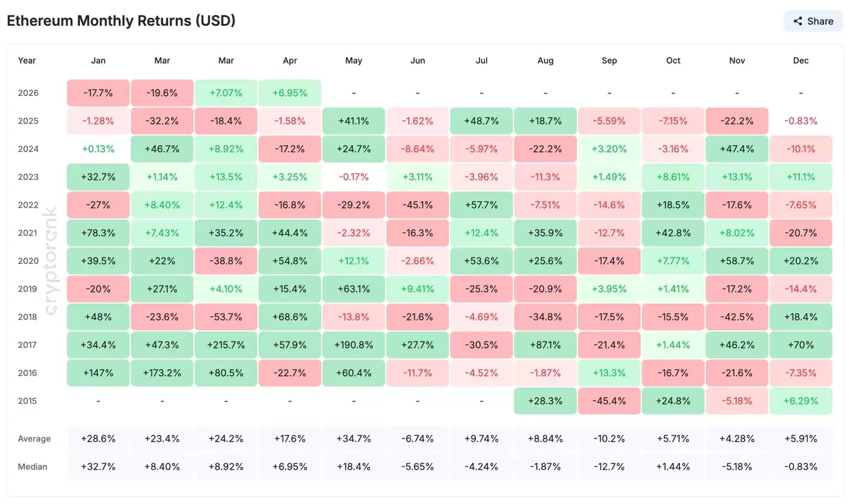Screen dimensions: 854x504
Task: Click the Ethereum Monthly Returns (USD) title
Action: click(x=121, y=20)
